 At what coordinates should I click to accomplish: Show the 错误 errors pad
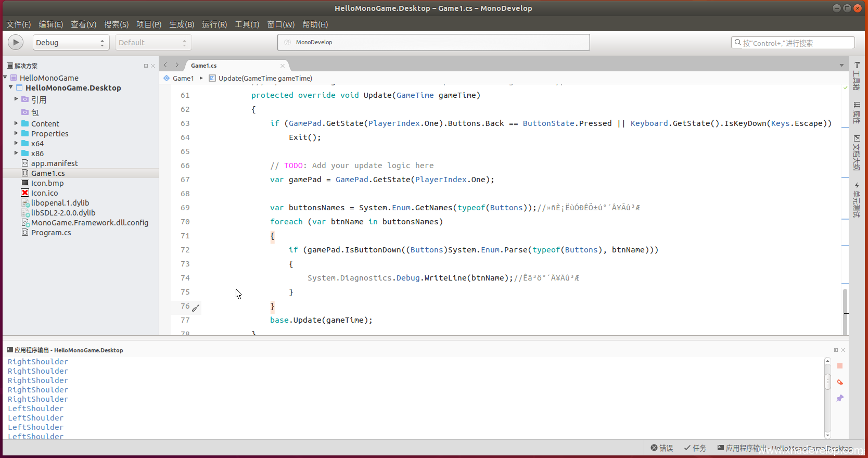coord(661,448)
